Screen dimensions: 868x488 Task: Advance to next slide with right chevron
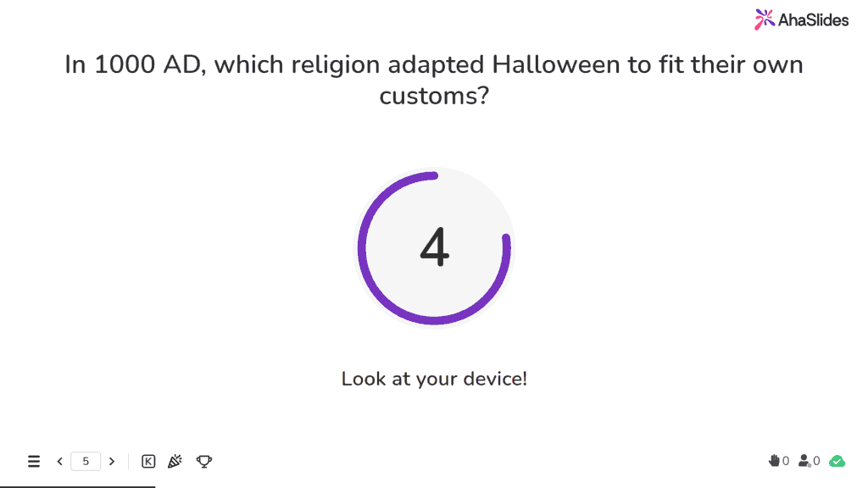coord(112,461)
